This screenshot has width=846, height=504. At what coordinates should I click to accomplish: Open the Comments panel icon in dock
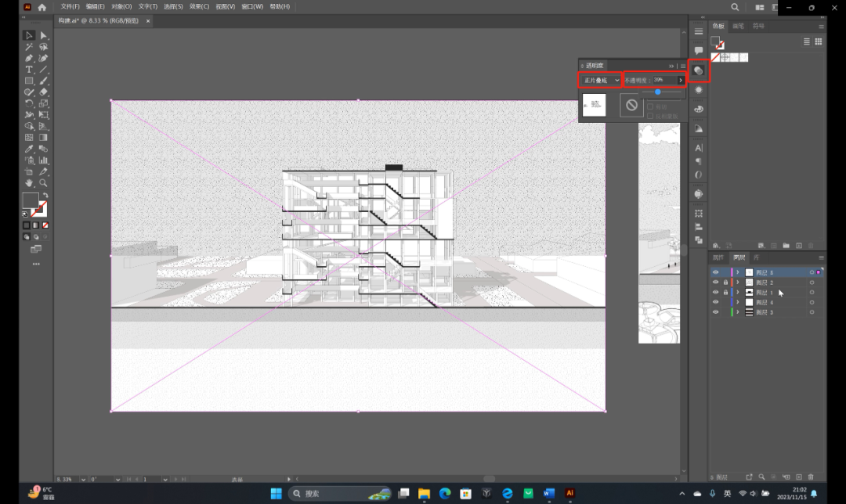(x=699, y=50)
